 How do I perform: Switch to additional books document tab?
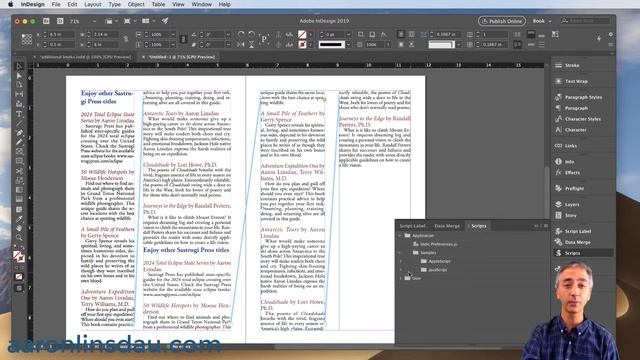point(85,57)
